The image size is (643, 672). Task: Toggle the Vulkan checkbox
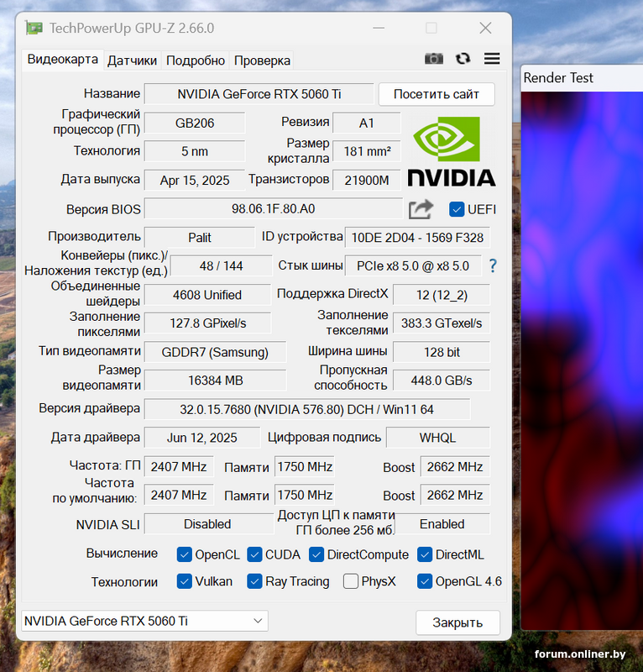point(184,581)
